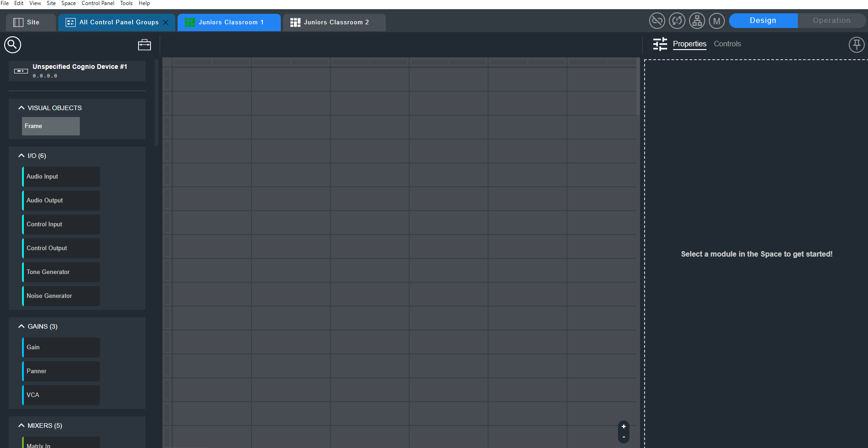The width and height of the screenshot is (868, 448).
Task: Click the device IP address 0.0.0.0
Action: [x=45, y=76]
